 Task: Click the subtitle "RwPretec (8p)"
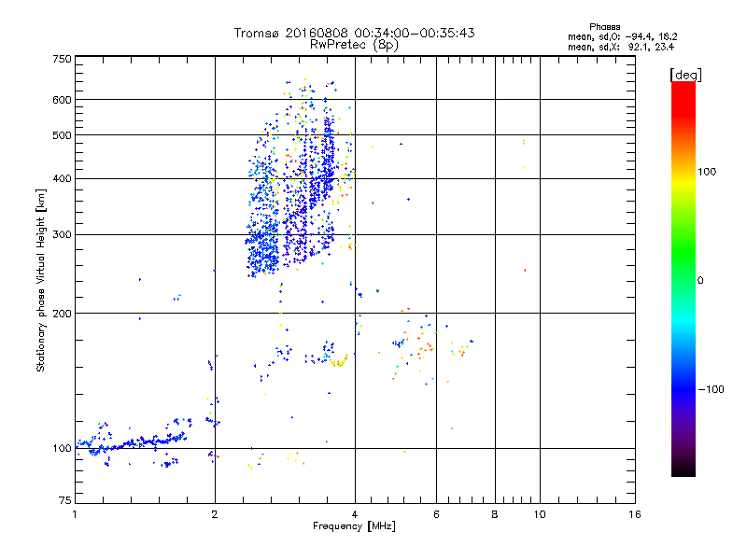coord(355,45)
